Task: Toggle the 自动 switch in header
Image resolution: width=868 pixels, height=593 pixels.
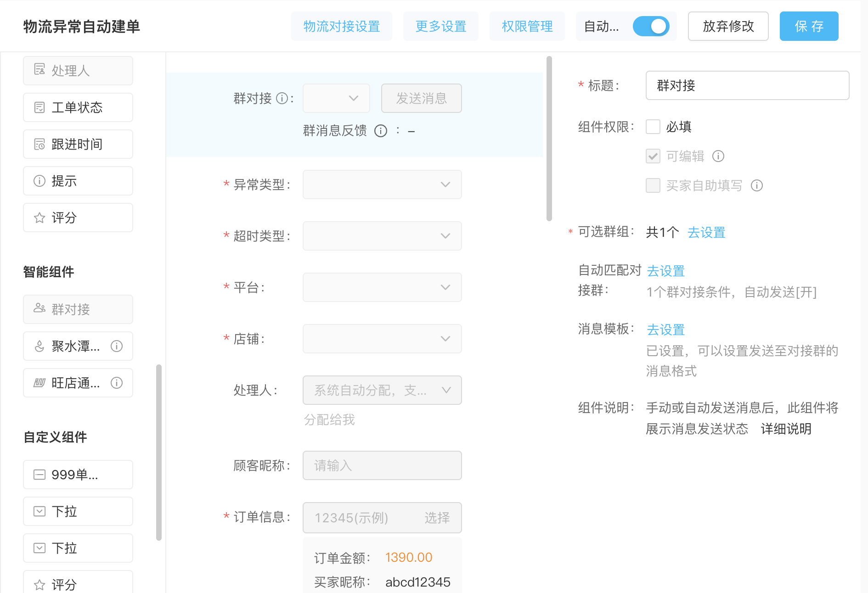Action: [x=651, y=26]
